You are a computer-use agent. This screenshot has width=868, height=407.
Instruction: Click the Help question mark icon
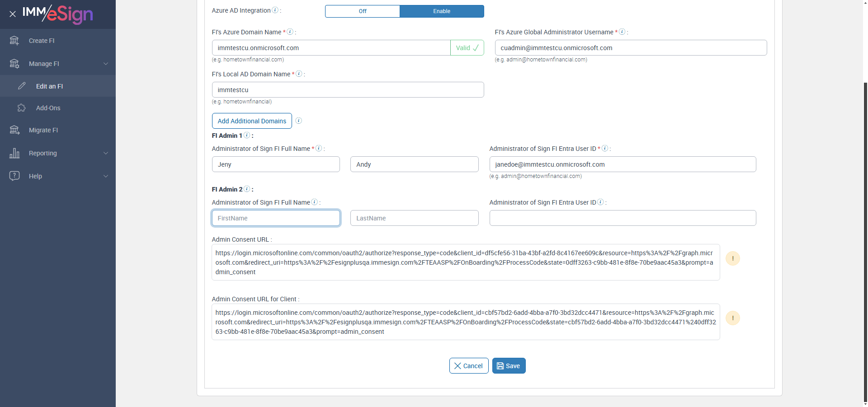click(14, 176)
